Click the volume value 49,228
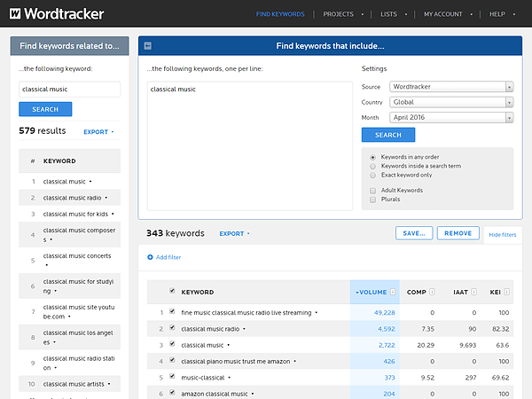The height and width of the screenshot is (399, 532). [x=385, y=312]
